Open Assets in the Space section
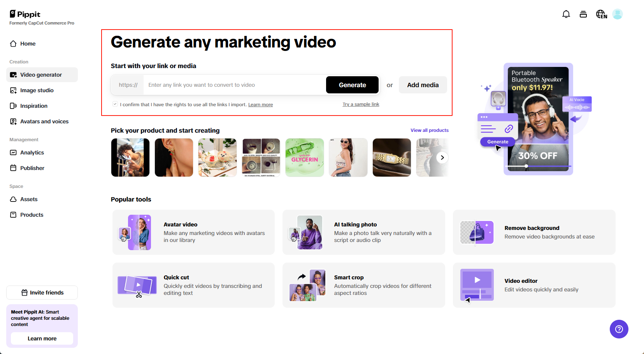Screen dimensions: 644x354 tap(28, 199)
